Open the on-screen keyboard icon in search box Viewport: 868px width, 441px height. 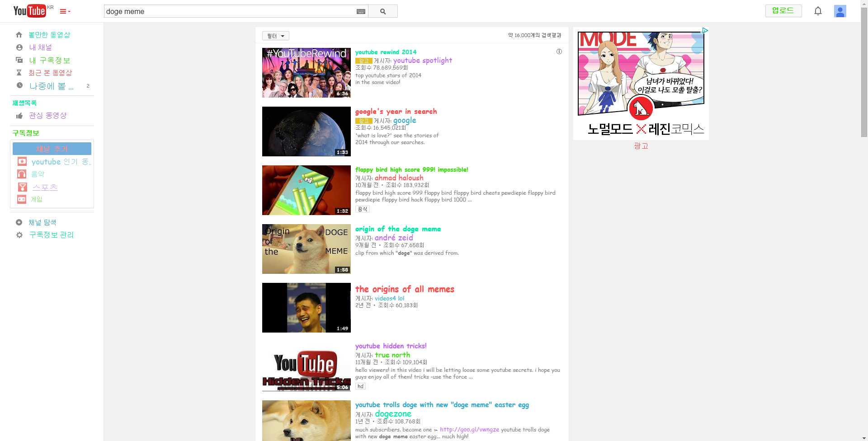click(x=361, y=12)
